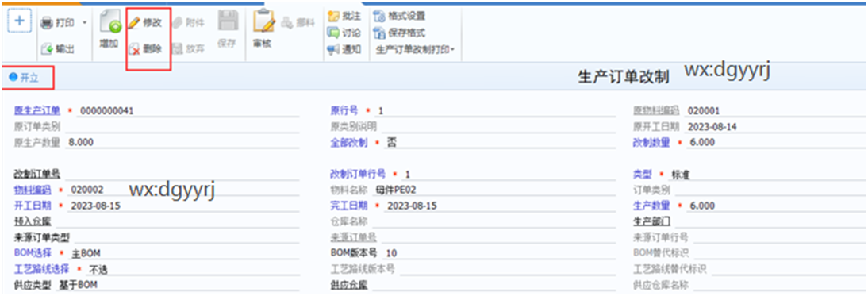The width and height of the screenshot is (868, 296).
Task: Click the 改制订单行号 label link
Action: tap(358, 174)
